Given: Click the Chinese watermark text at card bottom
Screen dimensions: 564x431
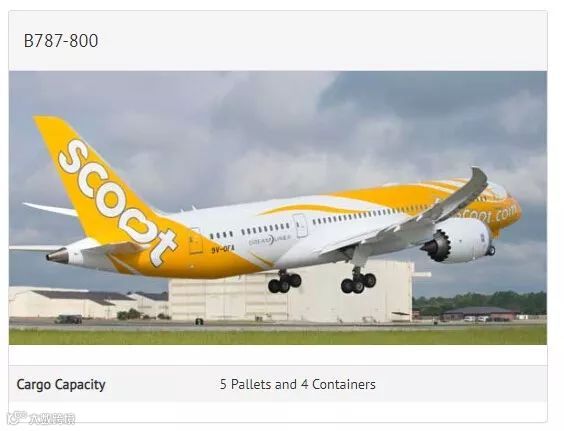Looking at the screenshot, I should pyautogui.click(x=52, y=419).
